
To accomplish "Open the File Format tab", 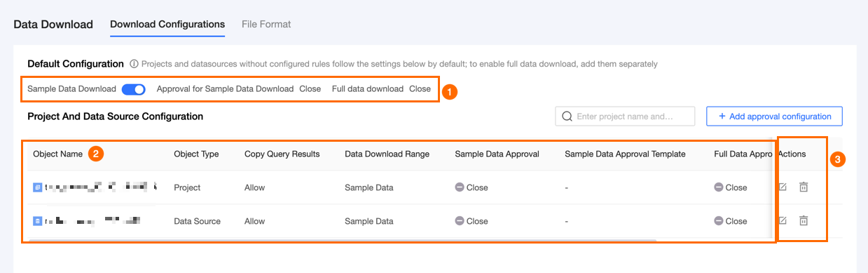I will pyautogui.click(x=266, y=24).
